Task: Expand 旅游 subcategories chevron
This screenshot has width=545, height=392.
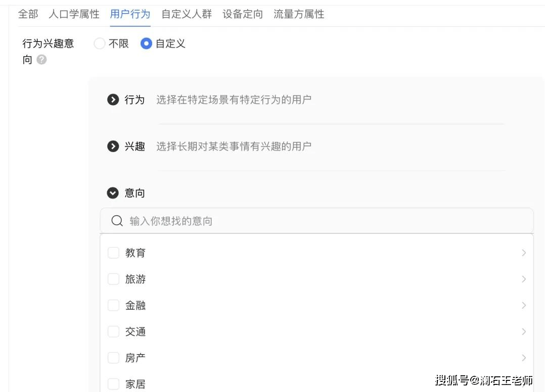Action: [524, 279]
